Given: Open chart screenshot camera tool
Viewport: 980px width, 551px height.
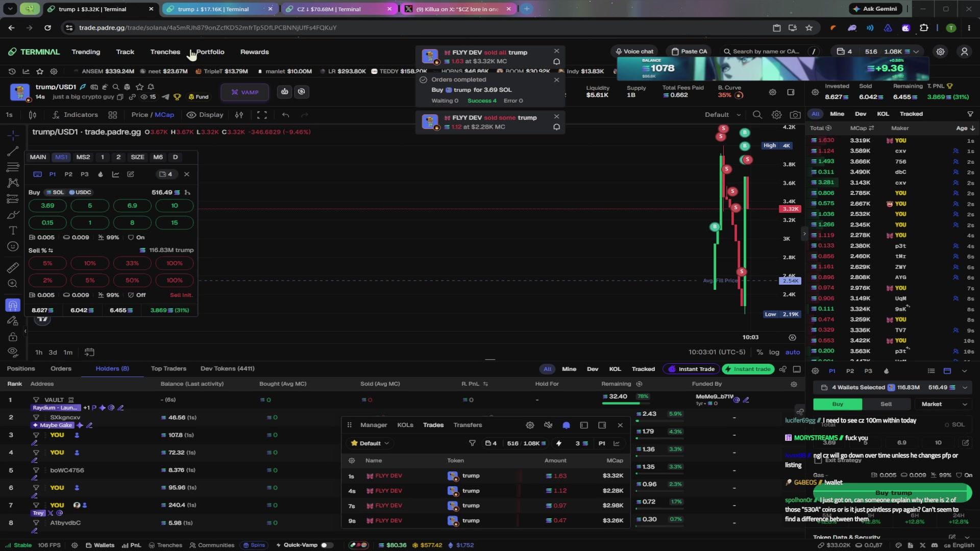Looking at the screenshot, I should [795, 115].
